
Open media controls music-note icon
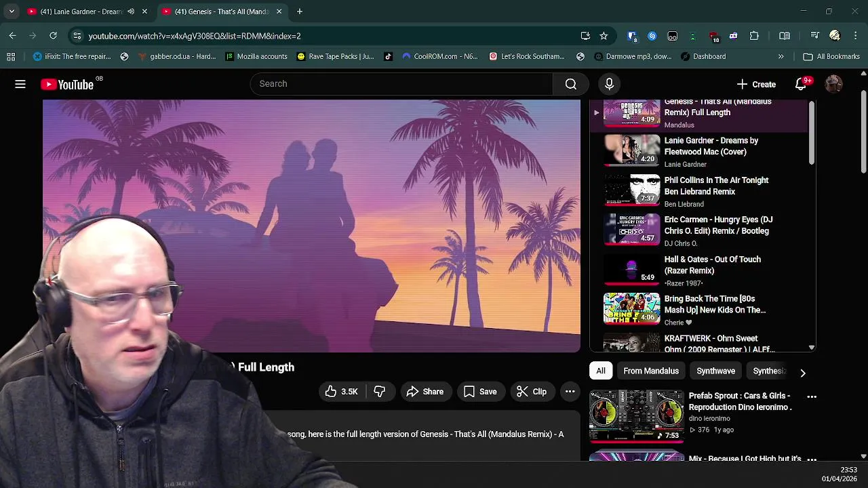[815, 36]
